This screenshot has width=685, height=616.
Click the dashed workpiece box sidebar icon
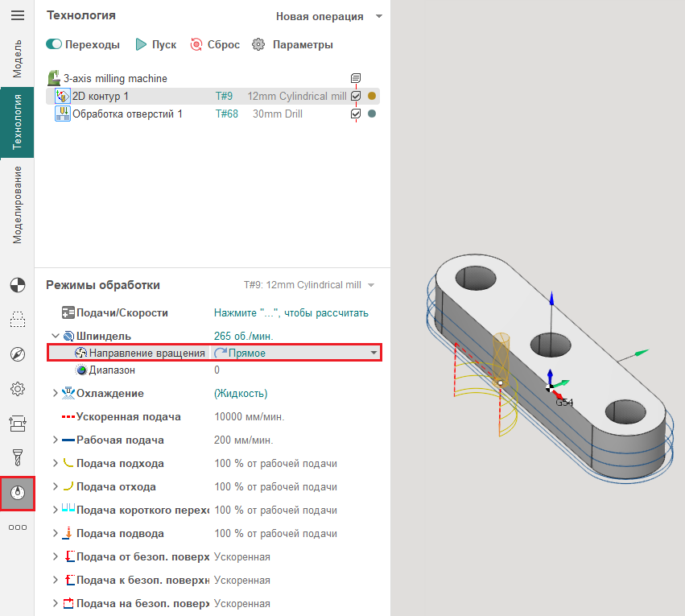pyautogui.click(x=17, y=320)
